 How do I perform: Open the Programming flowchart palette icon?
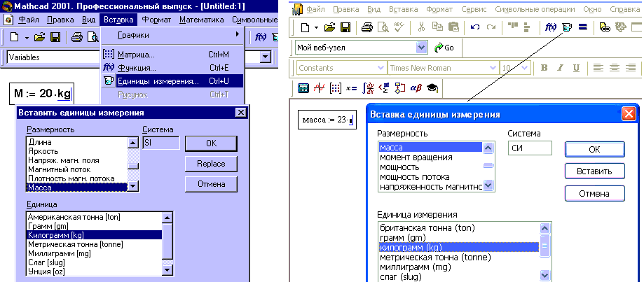[x=399, y=88]
